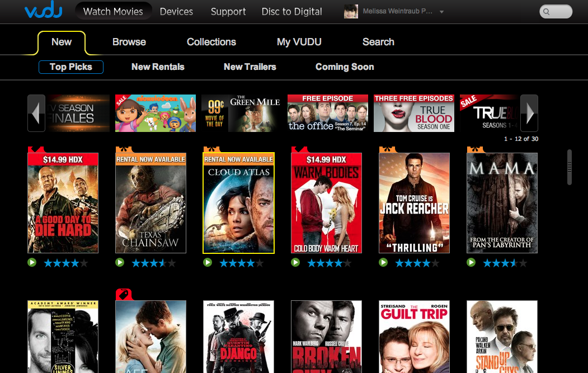Open the Melissa Weintraub account name menu
588x373 pixels.
coord(397,11)
